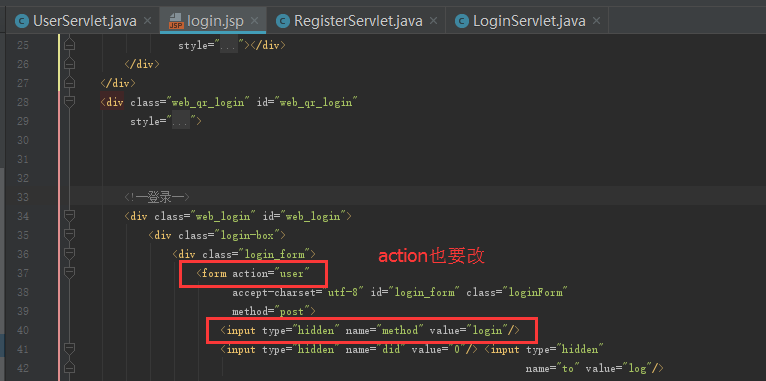Click name="did" on line 41
The height and width of the screenshot is (381, 766).
pyautogui.click(x=376, y=350)
